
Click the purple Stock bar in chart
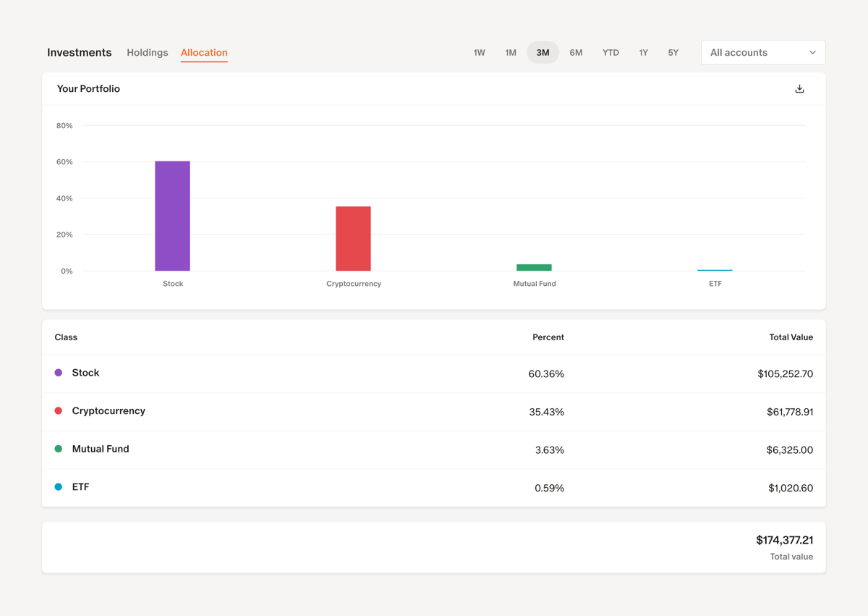[172, 215]
